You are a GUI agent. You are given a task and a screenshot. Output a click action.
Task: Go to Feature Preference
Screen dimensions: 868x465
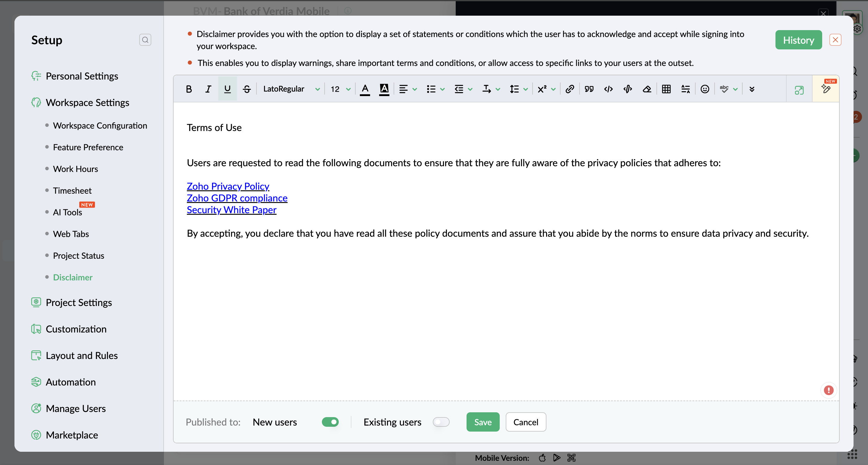(x=88, y=147)
